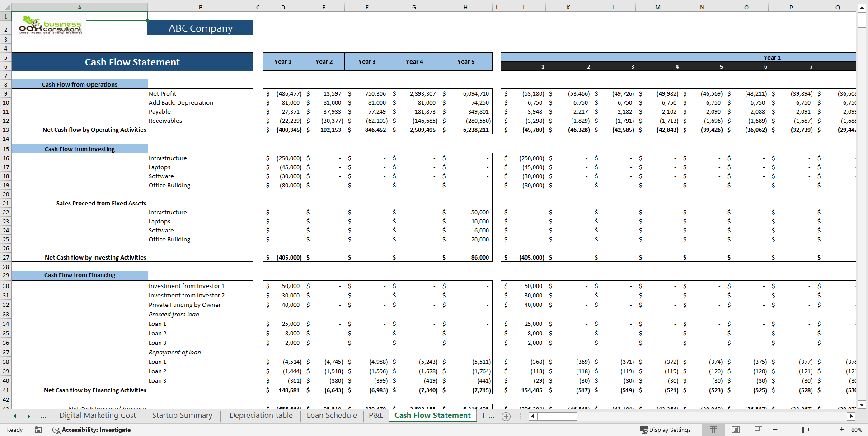The image size is (868, 436).
Task: Zoom in using the plus control
Action: (x=841, y=430)
